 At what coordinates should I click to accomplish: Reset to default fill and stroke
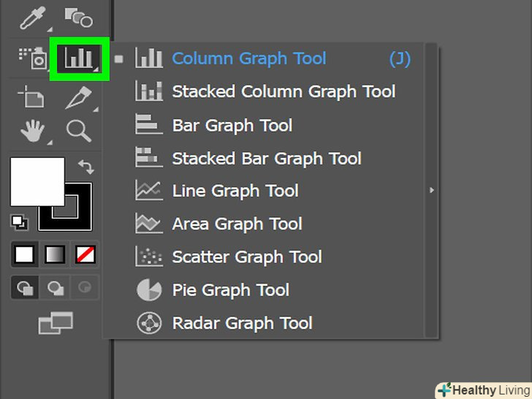pyautogui.click(x=19, y=222)
